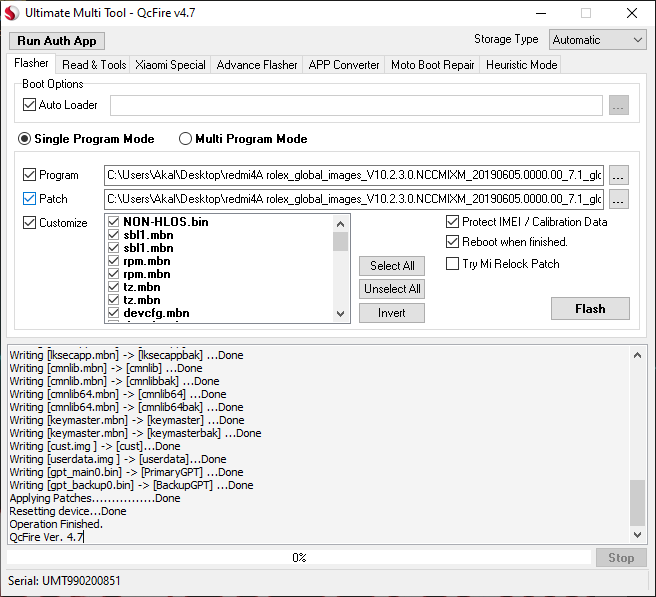Switch to Heuristic Mode tab

coord(521,65)
